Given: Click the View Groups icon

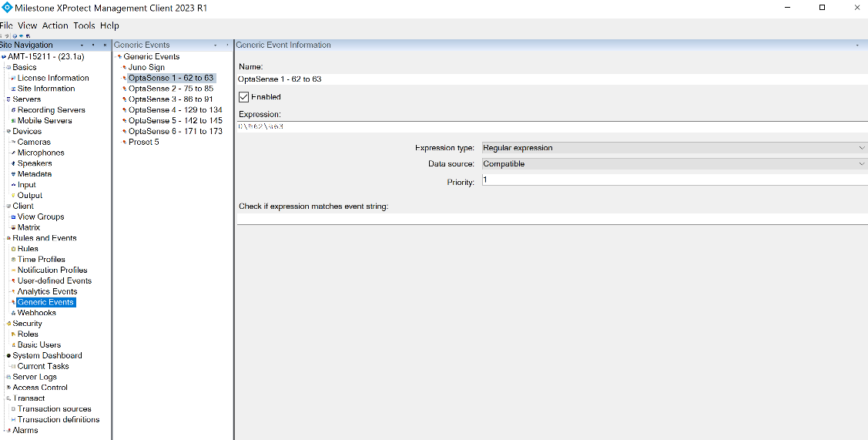Looking at the screenshot, I should [13, 217].
